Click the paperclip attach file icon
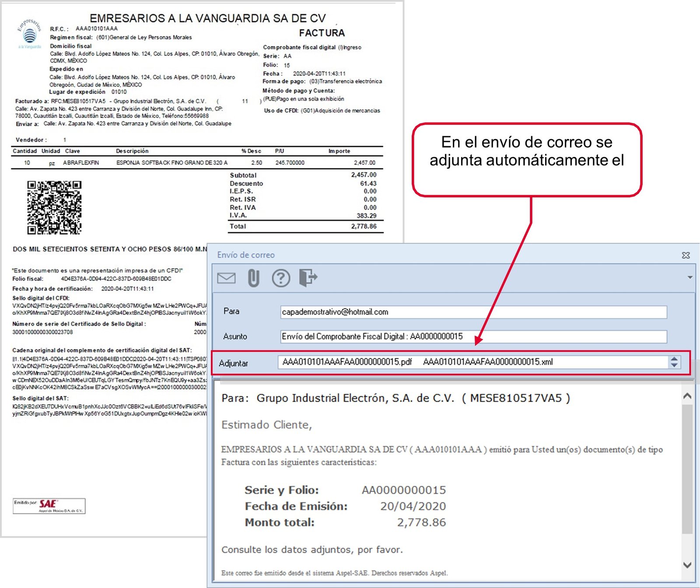The width and height of the screenshot is (700, 588). coord(254,278)
